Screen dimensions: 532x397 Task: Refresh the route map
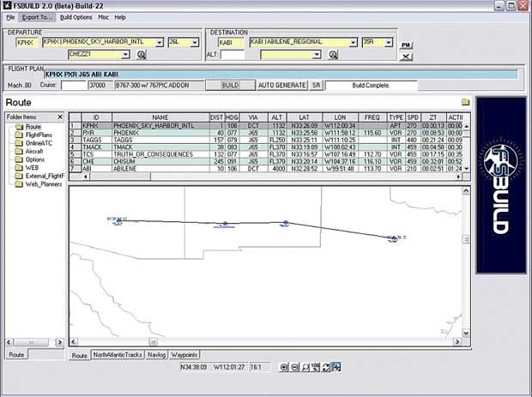326,367
